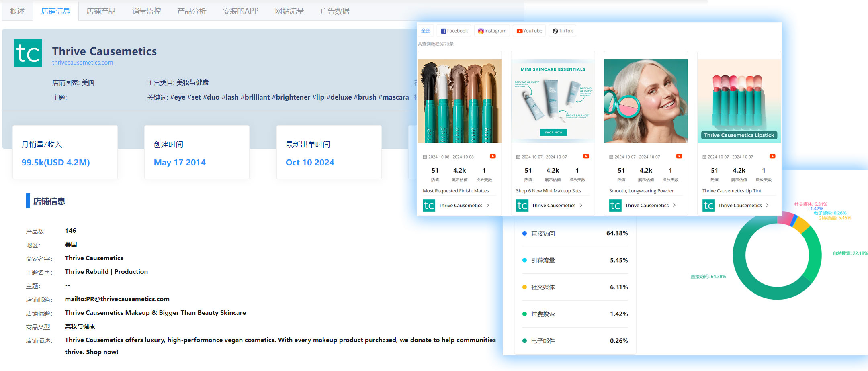Click calendar icon on Shop 6 New Mini card
The height and width of the screenshot is (371, 868).
tap(518, 157)
